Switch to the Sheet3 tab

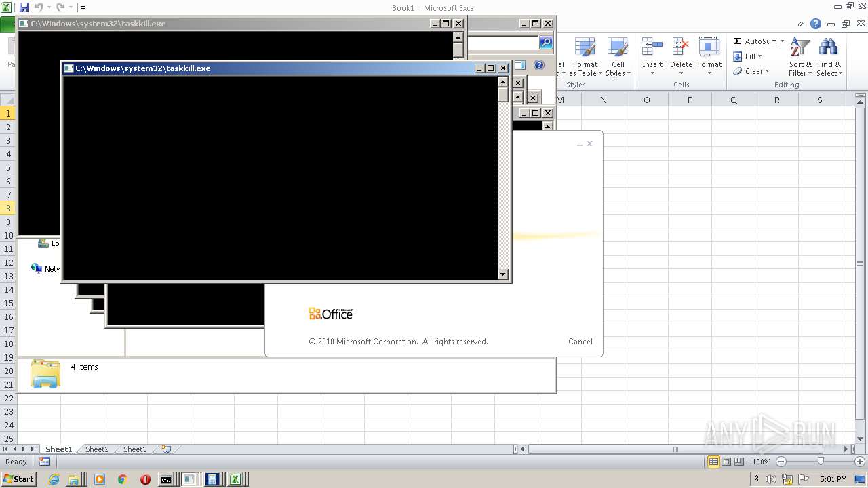134,449
